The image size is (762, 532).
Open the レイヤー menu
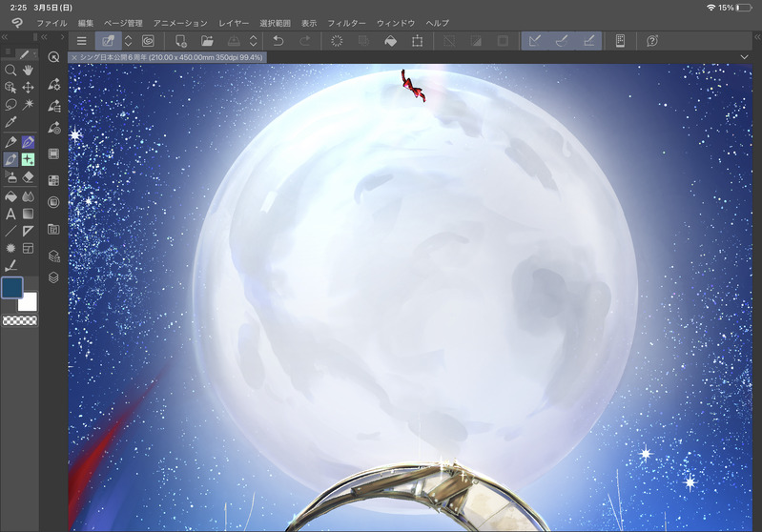point(234,23)
